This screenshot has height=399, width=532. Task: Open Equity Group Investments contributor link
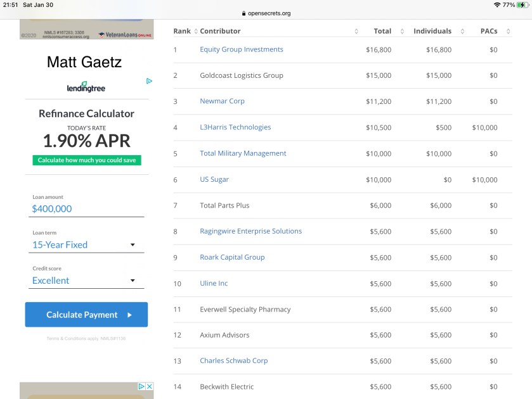[242, 49]
